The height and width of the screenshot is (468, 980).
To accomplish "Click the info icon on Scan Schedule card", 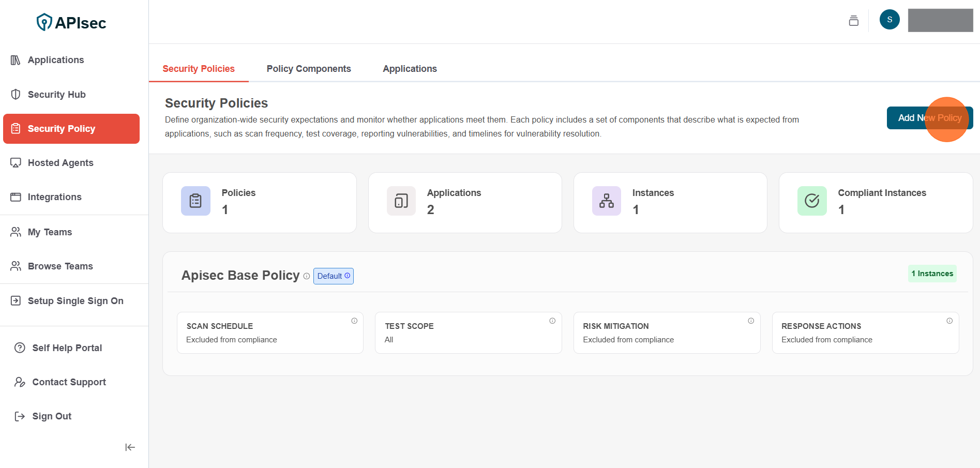I will point(354,321).
